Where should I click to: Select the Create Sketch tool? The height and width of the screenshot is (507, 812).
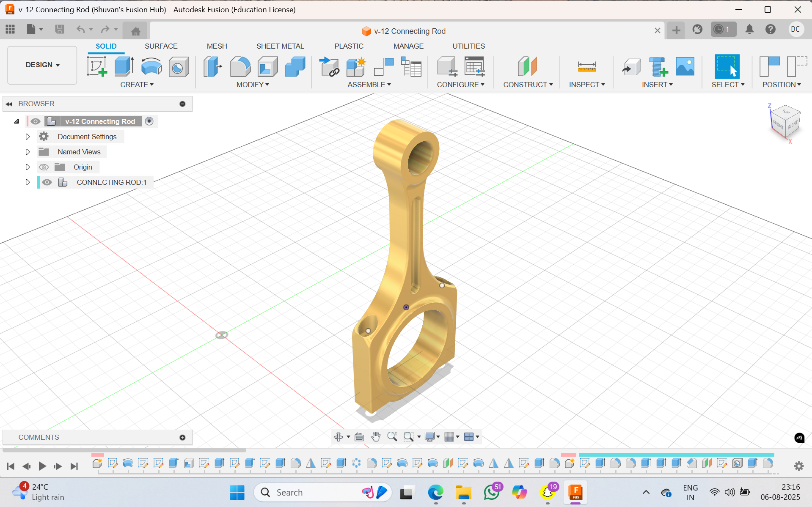tap(97, 66)
